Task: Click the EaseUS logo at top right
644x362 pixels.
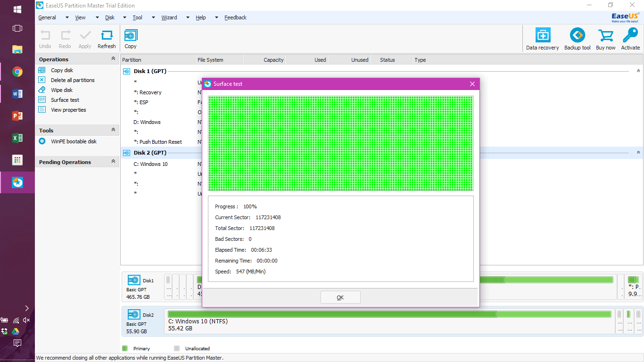Action: (626, 17)
